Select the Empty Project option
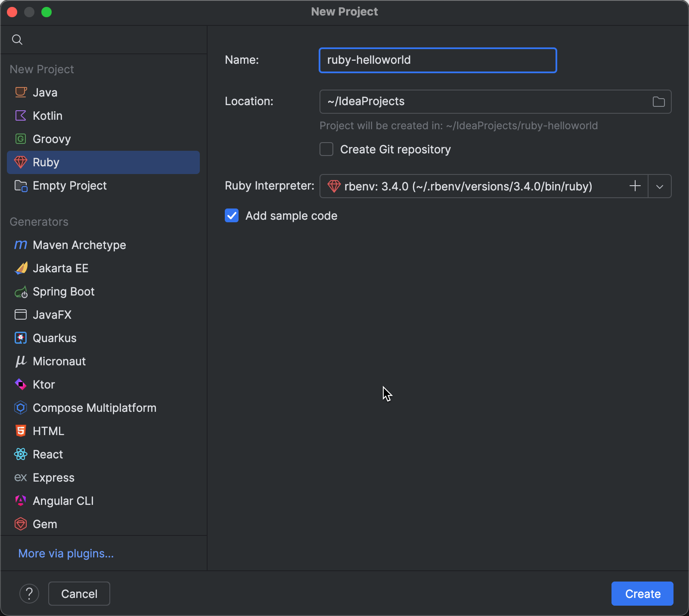689x616 pixels. coord(69,186)
